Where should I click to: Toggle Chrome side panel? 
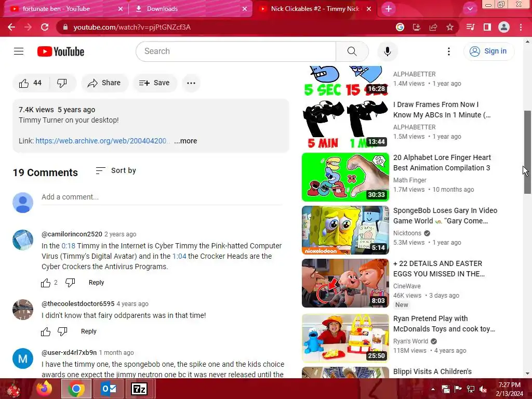click(487, 27)
